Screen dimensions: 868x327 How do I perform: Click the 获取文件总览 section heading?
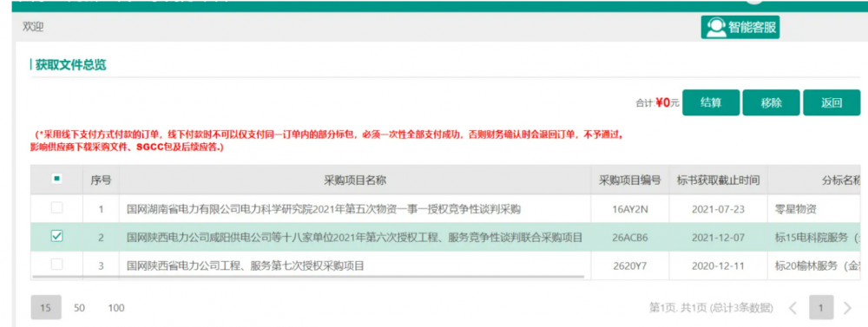tap(70, 65)
